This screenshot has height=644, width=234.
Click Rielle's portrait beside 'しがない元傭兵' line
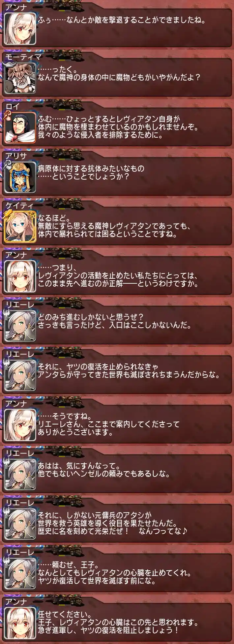[x=20, y=524]
